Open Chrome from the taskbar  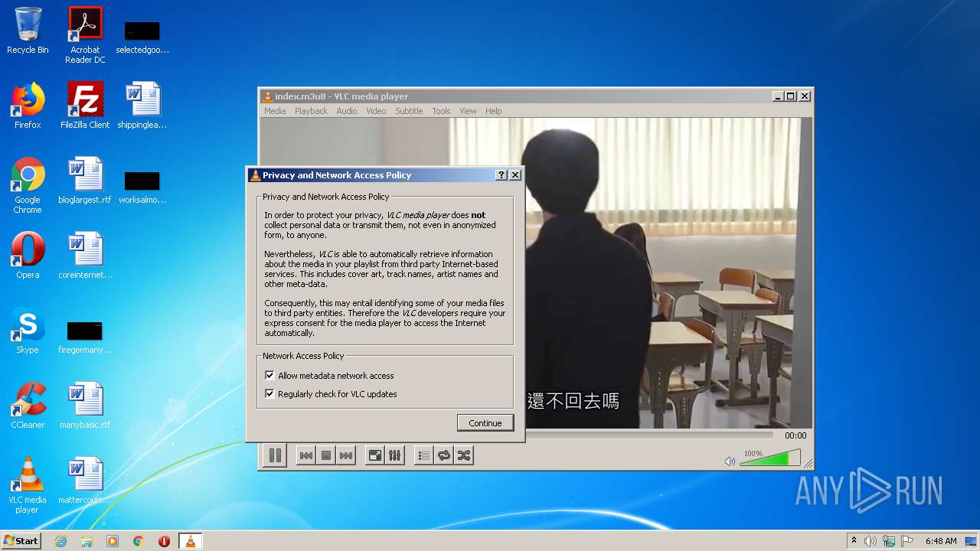pyautogui.click(x=139, y=541)
